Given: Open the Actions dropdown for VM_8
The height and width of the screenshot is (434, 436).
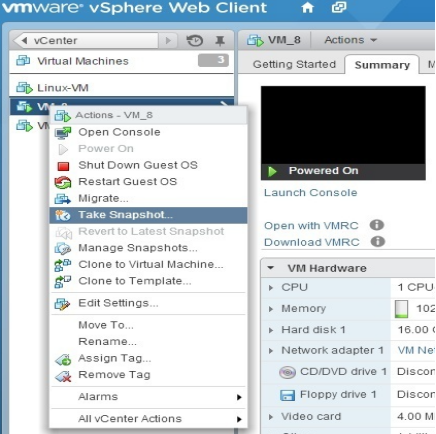Looking at the screenshot, I should [x=350, y=40].
